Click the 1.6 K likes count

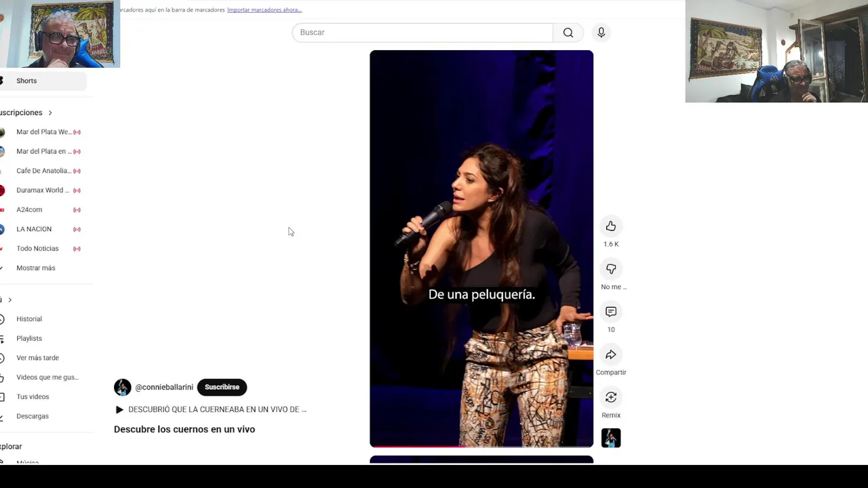pyautogui.click(x=611, y=244)
